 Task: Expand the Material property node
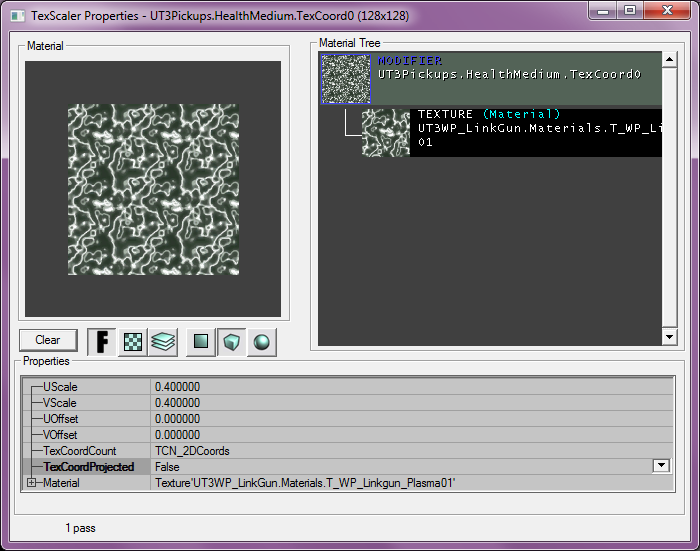32,483
